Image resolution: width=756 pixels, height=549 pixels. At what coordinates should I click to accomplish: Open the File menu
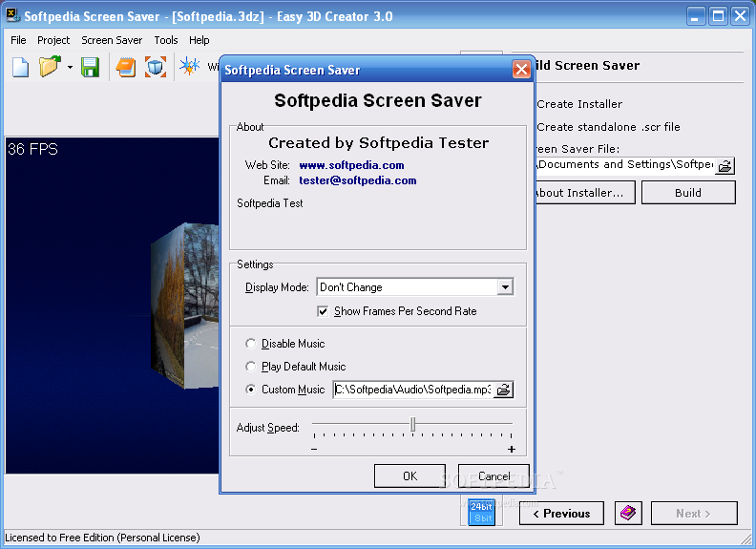[18, 40]
